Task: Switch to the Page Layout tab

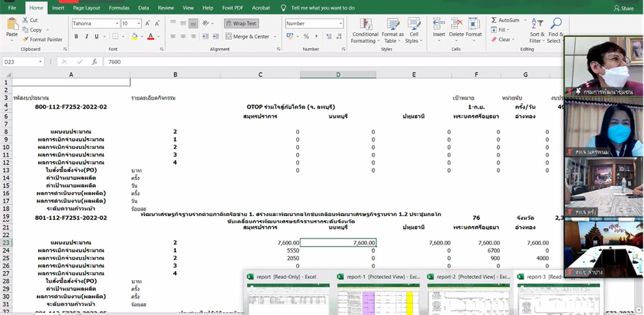Action: pyautogui.click(x=87, y=8)
